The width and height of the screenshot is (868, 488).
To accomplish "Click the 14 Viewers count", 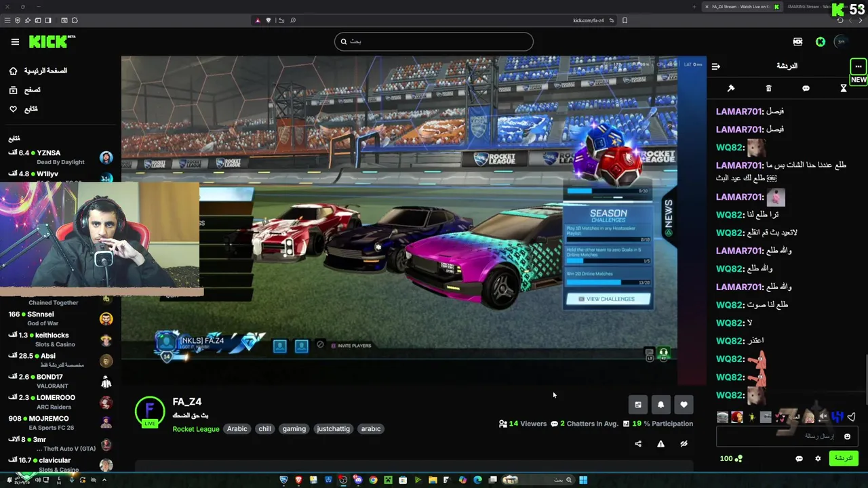I will coord(523,424).
